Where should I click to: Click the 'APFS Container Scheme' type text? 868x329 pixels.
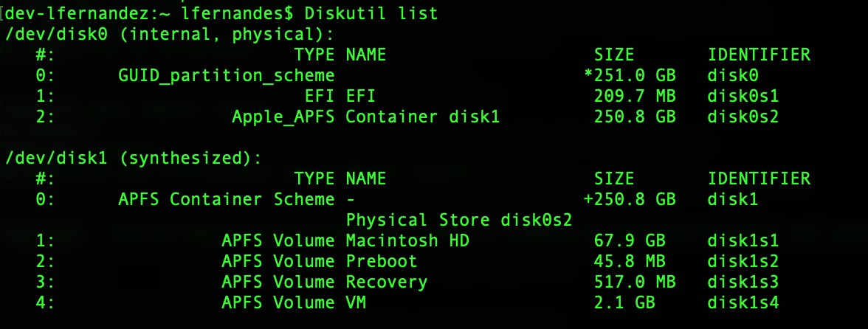(x=226, y=199)
